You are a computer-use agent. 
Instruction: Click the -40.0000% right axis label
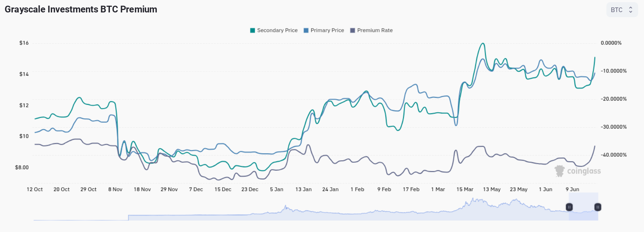(614, 155)
